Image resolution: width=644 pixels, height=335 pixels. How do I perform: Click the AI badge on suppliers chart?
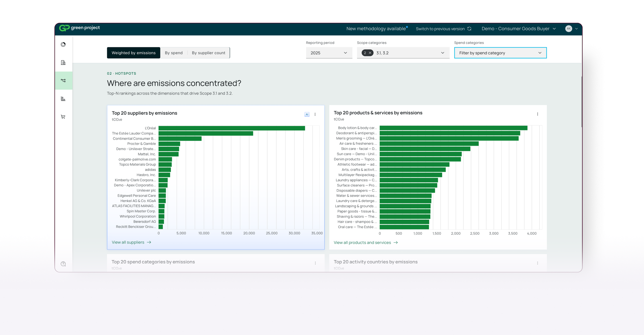tap(307, 114)
